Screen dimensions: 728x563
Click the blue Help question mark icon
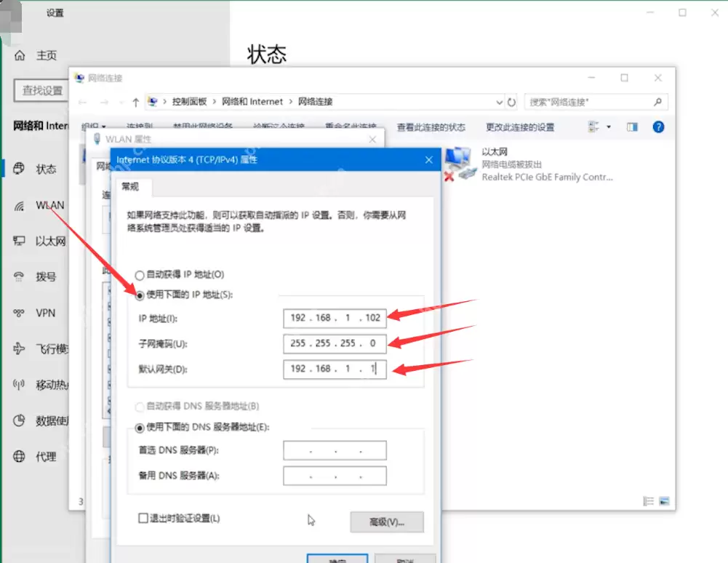click(657, 127)
